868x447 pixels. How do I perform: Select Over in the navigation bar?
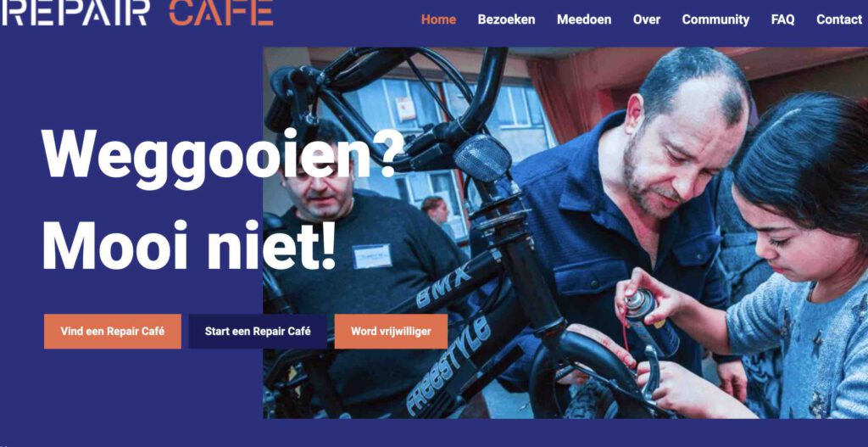click(647, 20)
